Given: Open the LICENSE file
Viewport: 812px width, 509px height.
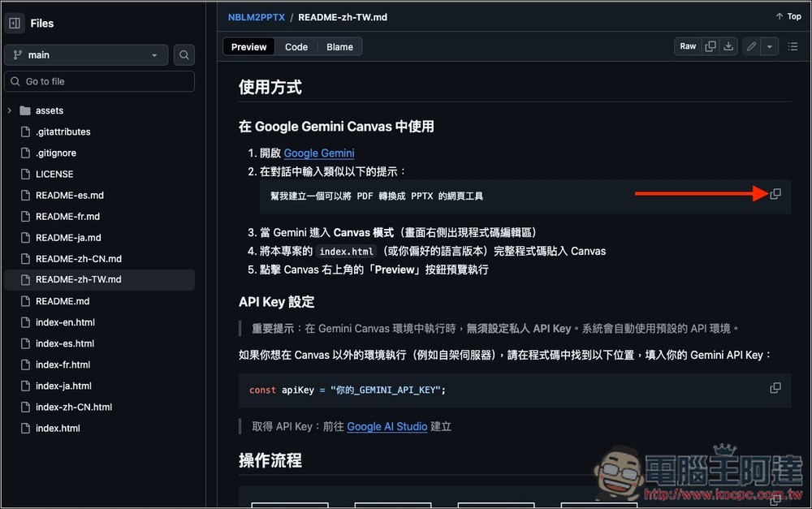Looking at the screenshot, I should (x=54, y=174).
